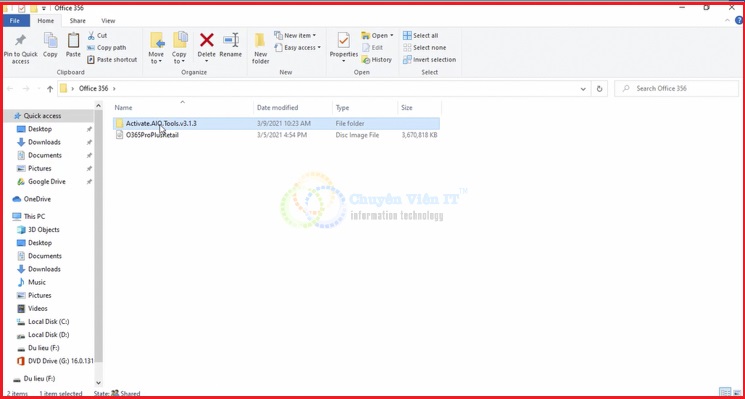Click navigation pane scroll down arrow
The width and height of the screenshot is (745, 399).
[x=98, y=383]
